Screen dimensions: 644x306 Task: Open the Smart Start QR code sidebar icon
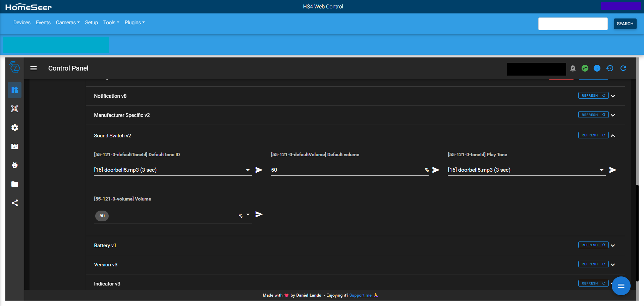coord(15,109)
